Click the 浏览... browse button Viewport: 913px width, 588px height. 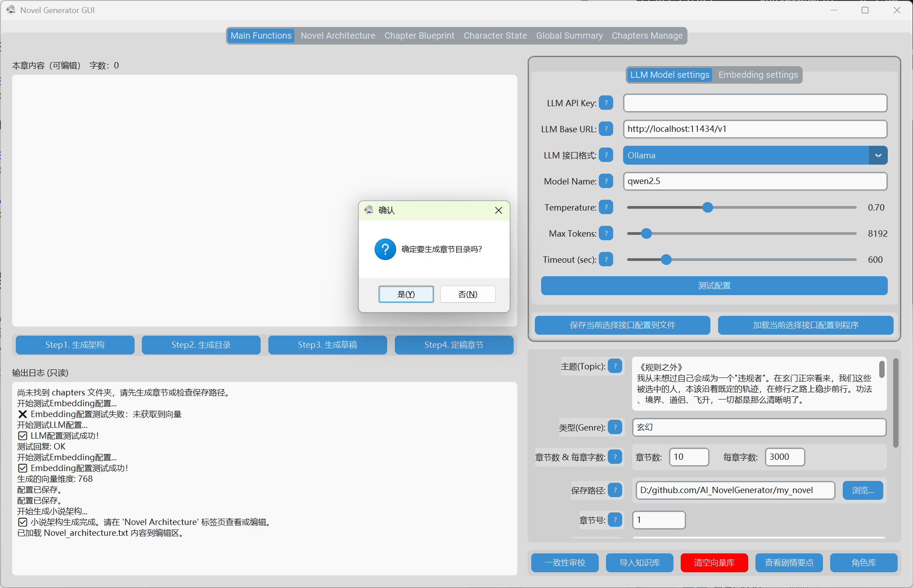863,490
